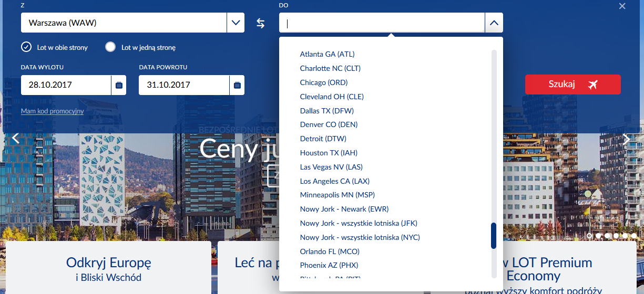Close the flight search panel
The height and width of the screenshot is (294, 644).
click(x=622, y=6)
